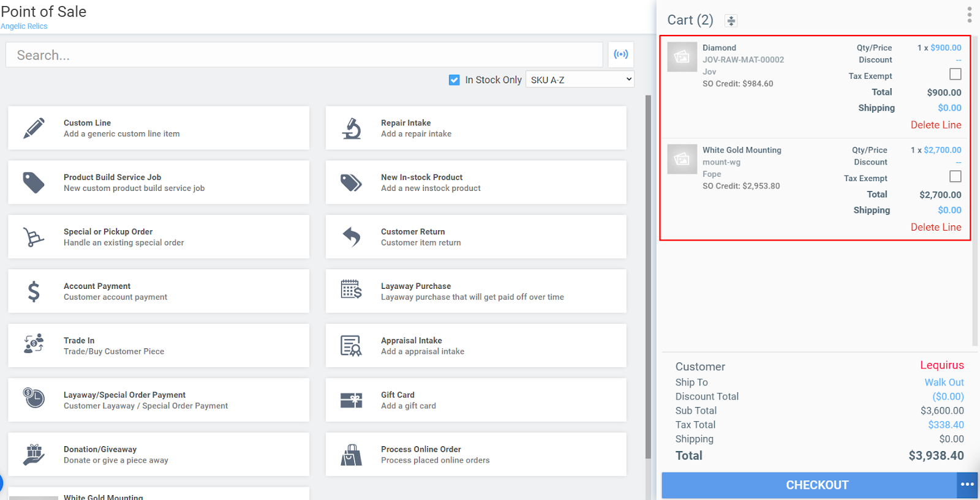Click the Walk Out ship-to link
Viewport: 980px width, 500px height.
tap(944, 382)
